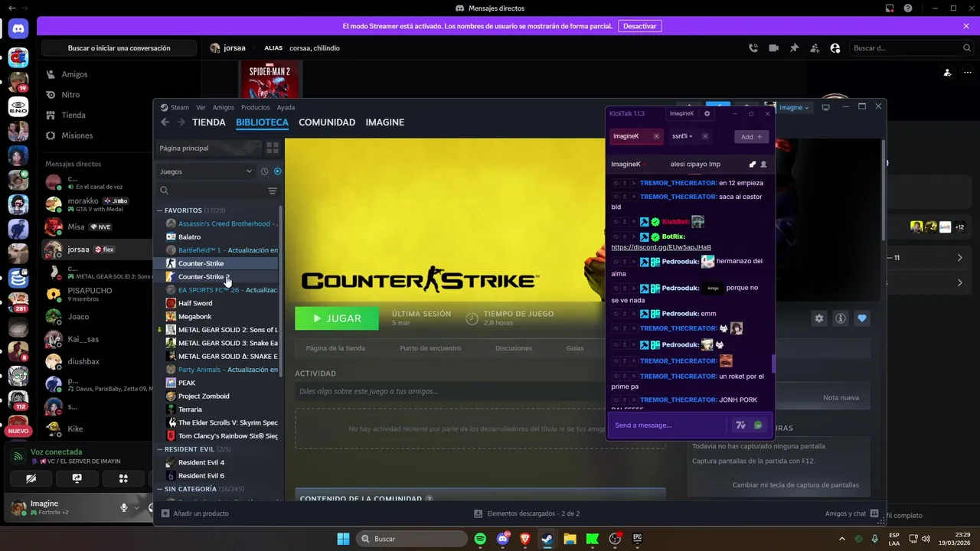This screenshot has height=551, width=980.
Task: Collapse the FAVORITOS category
Action: pyautogui.click(x=160, y=210)
